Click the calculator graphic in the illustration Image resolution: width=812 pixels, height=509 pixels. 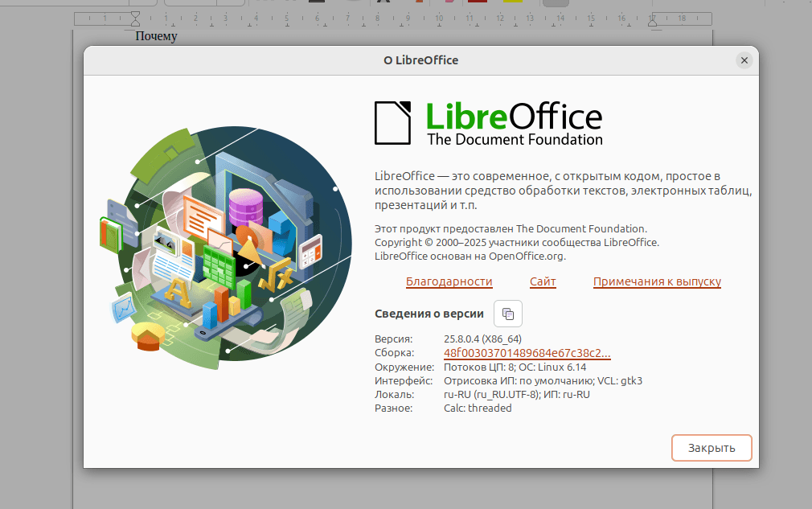pyautogui.click(x=310, y=252)
